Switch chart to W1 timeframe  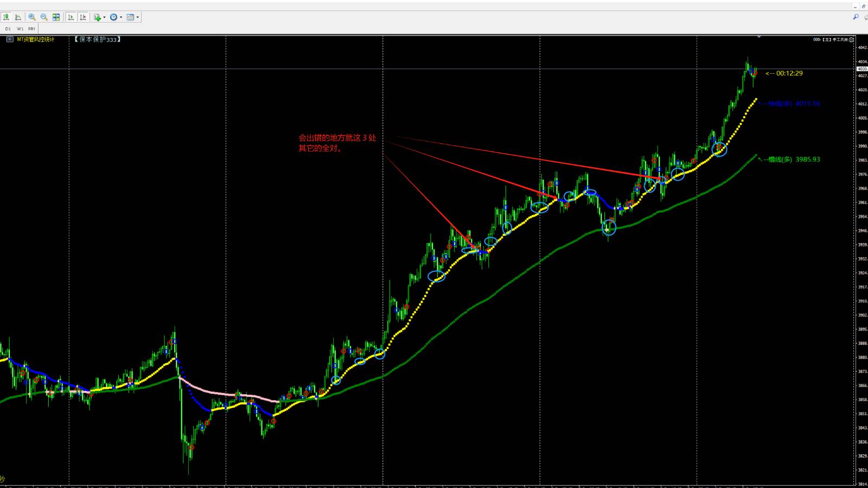[20, 29]
